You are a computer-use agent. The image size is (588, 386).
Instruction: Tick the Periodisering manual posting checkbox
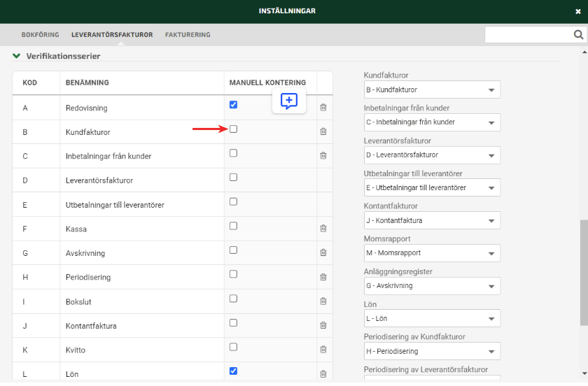(x=234, y=274)
